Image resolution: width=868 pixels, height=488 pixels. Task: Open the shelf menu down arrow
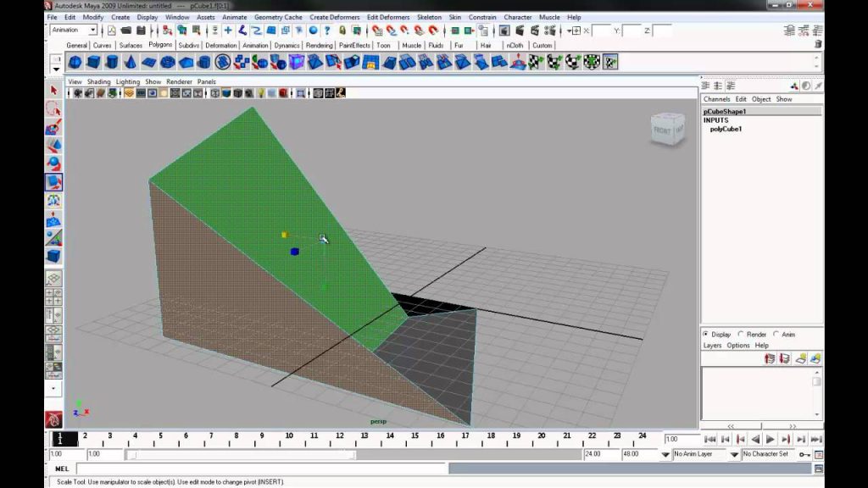56,69
